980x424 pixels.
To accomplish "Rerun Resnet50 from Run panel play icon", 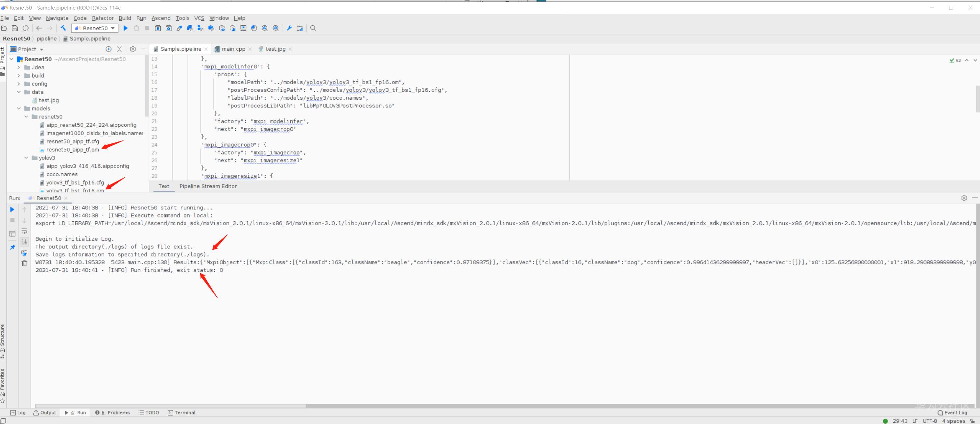I will [x=12, y=209].
